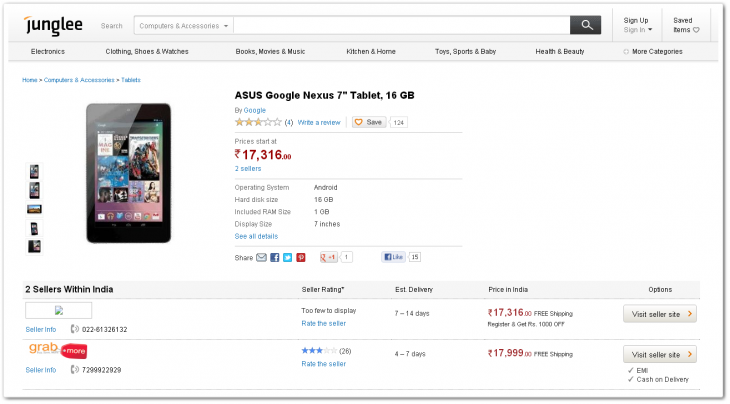Share on Pinterest icon

pyautogui.click(x=301, y=257)
